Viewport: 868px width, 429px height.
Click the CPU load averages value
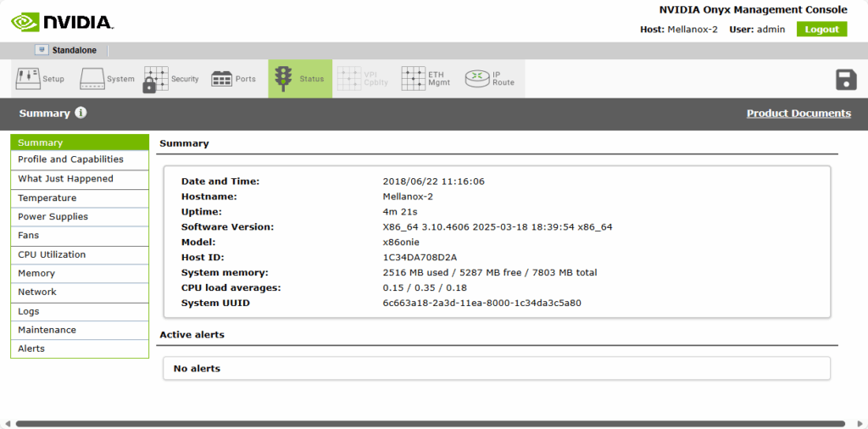425,288
